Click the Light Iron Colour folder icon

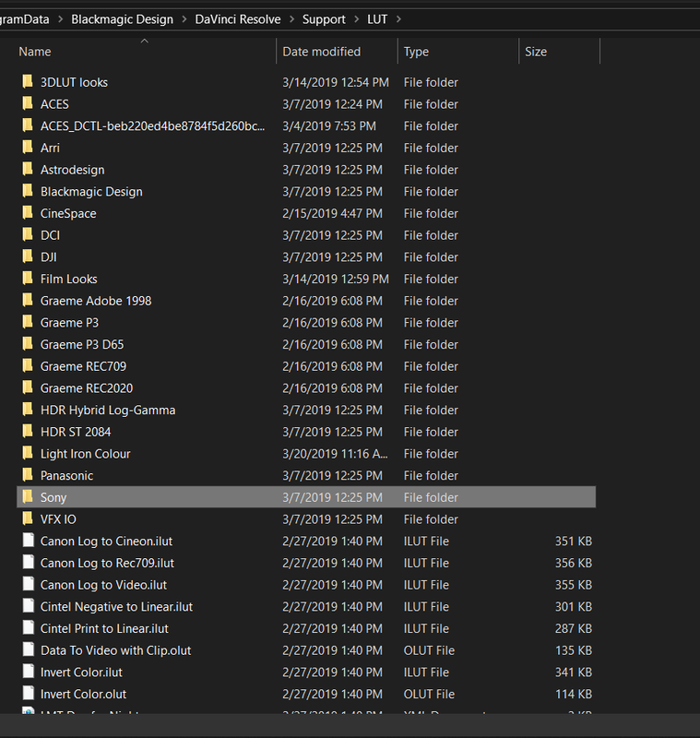coord(28,453)
